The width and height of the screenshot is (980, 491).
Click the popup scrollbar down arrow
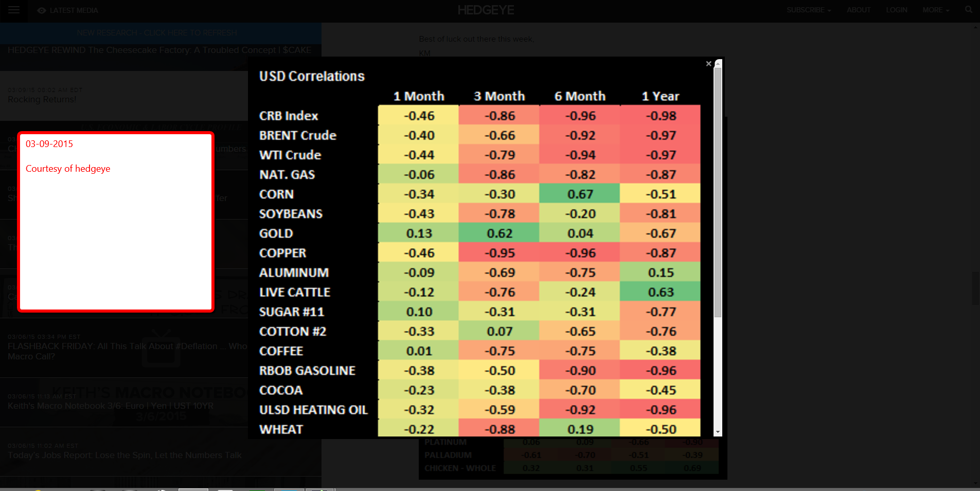(718, 432)
